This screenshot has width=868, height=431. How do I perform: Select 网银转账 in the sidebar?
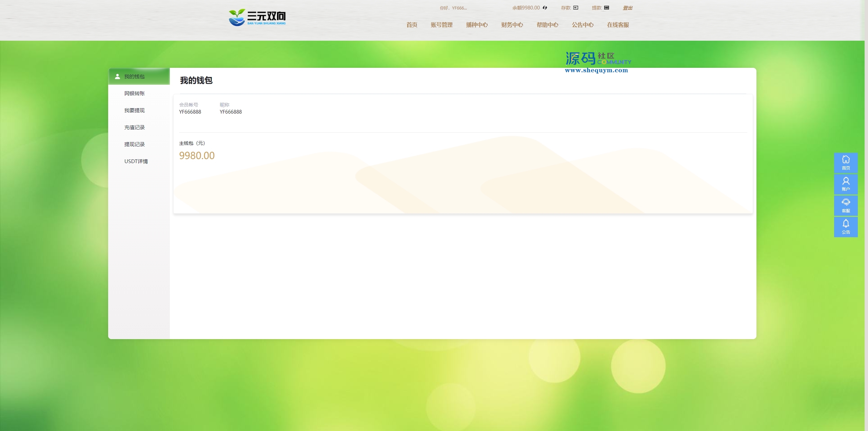134,94
